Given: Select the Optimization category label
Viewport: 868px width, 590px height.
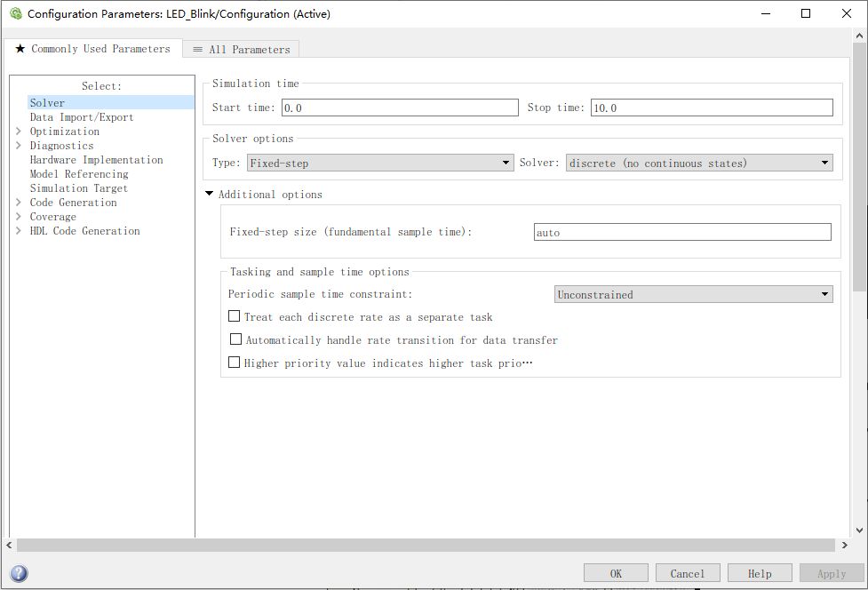Looking at the screenshot, I should tap(65, 132).
